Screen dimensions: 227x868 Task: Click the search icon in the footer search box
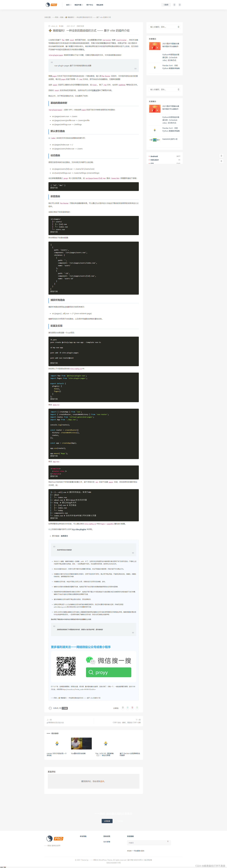click(168, 841)
